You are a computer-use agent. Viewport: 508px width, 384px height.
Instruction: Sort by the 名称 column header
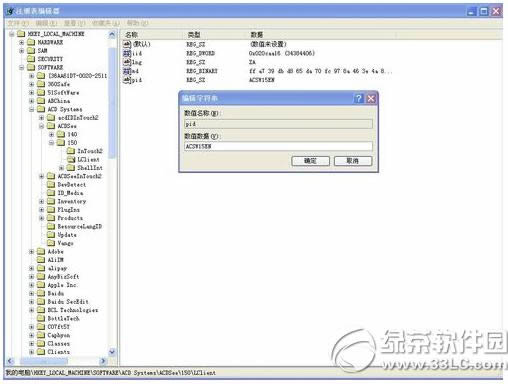tap(131, 35)
